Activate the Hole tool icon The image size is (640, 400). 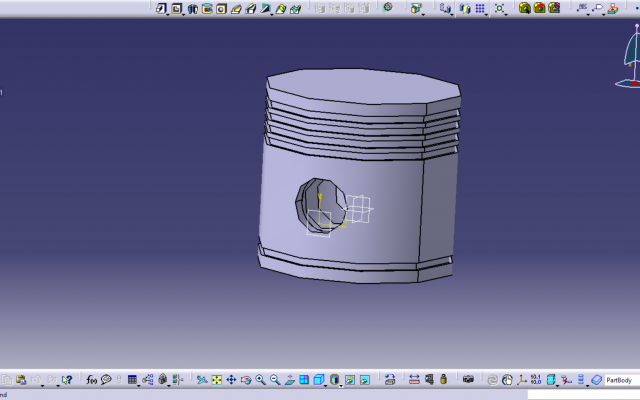tap(221, 9)
